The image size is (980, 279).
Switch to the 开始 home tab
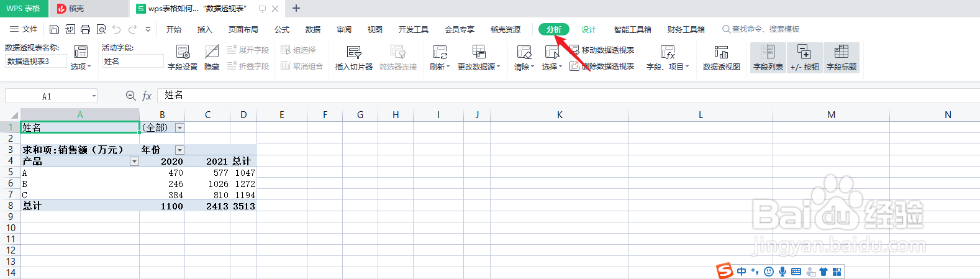point(174,29)
